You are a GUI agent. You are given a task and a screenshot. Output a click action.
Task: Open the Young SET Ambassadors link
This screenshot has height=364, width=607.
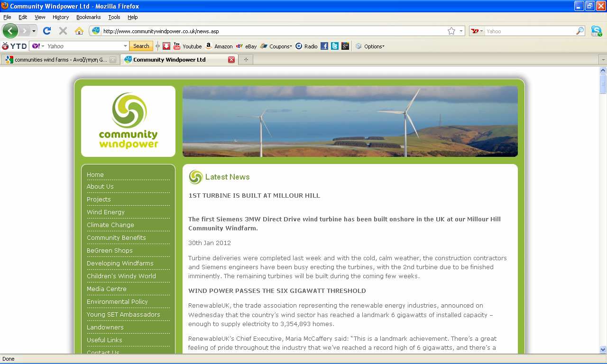(x=123, y=315)
